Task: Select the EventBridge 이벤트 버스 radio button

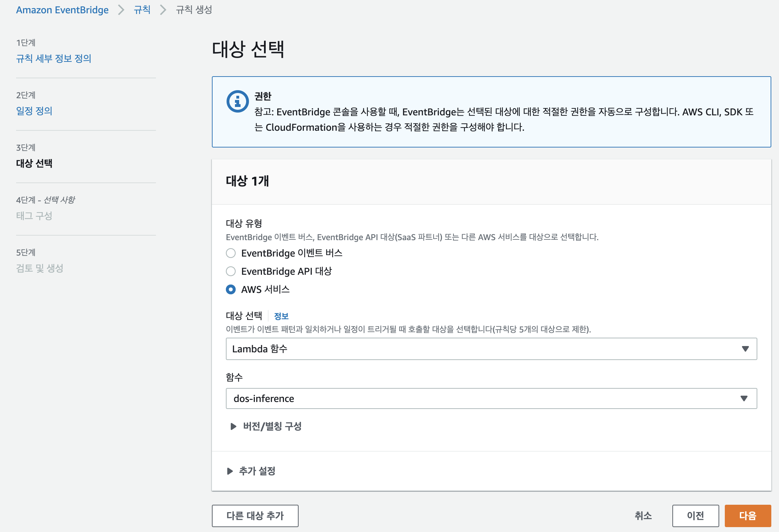Action: (x=231, y=253)
